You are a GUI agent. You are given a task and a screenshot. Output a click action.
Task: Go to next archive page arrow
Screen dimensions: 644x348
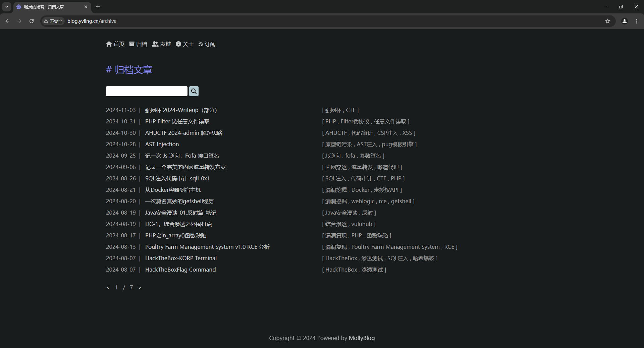pos(140,288)
